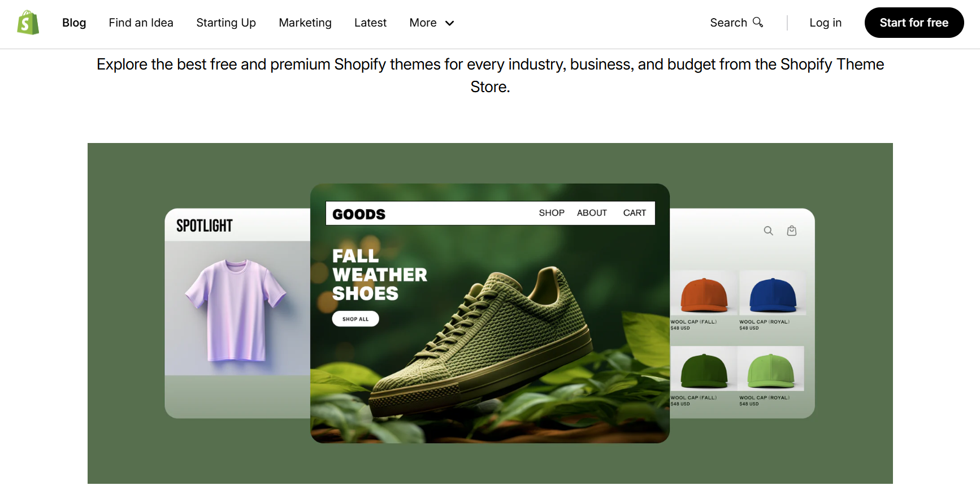Expand the More navigation menu
The height and width of the screenshot is (494, 980).
click(431, 23)
